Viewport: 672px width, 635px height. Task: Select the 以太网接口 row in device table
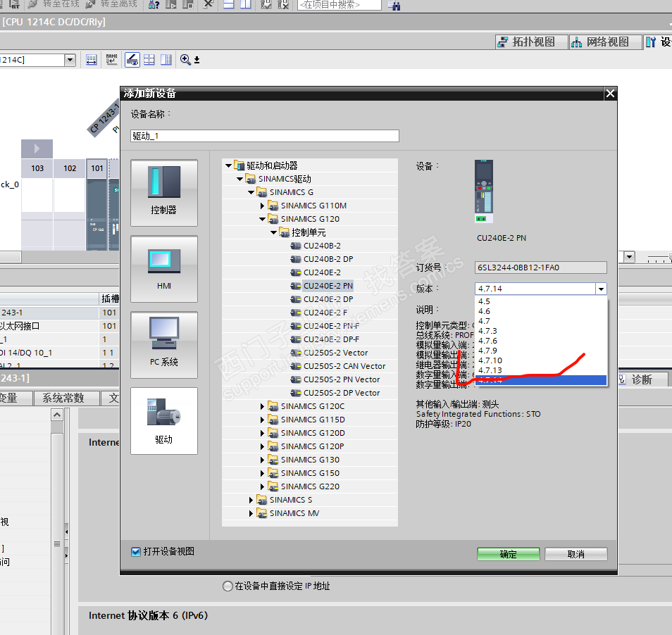click(x=60, y=326)
